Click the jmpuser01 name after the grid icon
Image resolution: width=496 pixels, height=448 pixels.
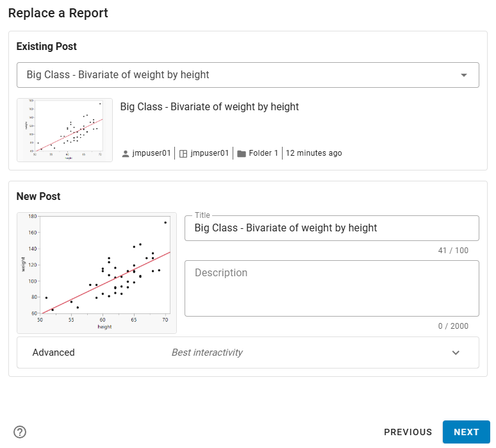coord(210,154)
